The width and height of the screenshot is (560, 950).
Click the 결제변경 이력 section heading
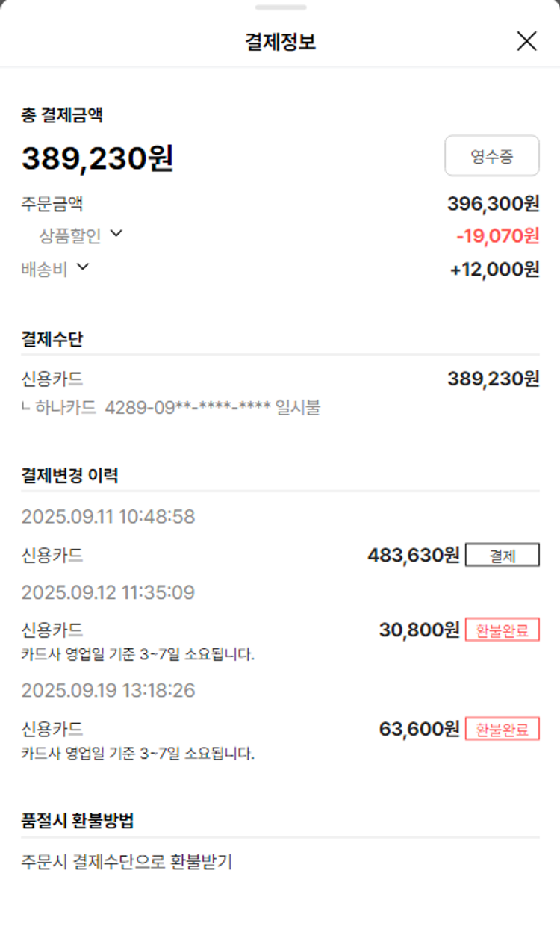pos(69,476)
